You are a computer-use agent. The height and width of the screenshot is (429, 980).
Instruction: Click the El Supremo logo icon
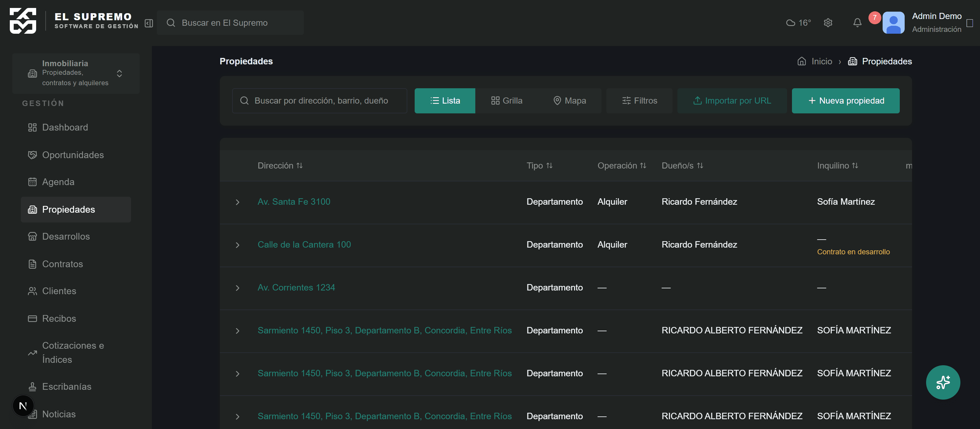23,21
